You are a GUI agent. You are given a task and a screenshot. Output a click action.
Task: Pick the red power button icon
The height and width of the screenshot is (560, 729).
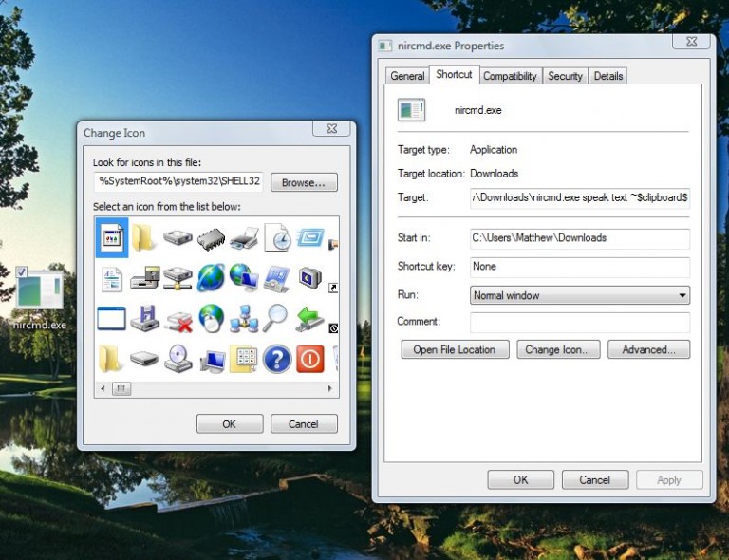[310, 359]
